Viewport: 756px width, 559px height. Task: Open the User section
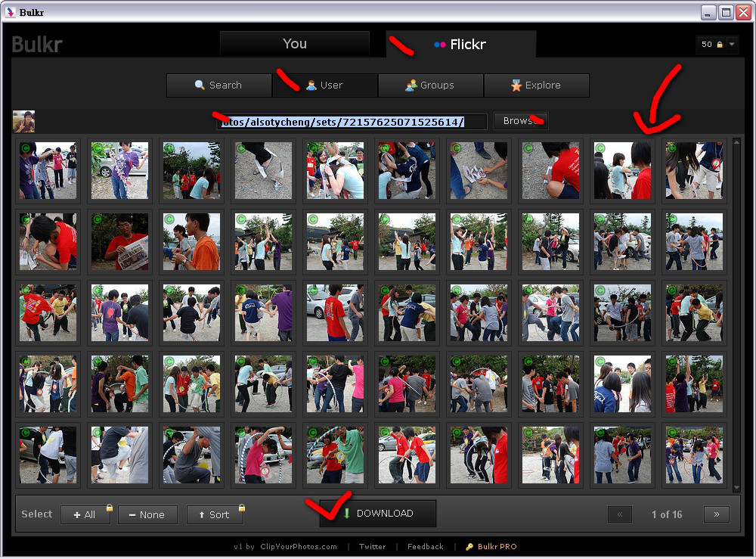click(x=325, y=85)
